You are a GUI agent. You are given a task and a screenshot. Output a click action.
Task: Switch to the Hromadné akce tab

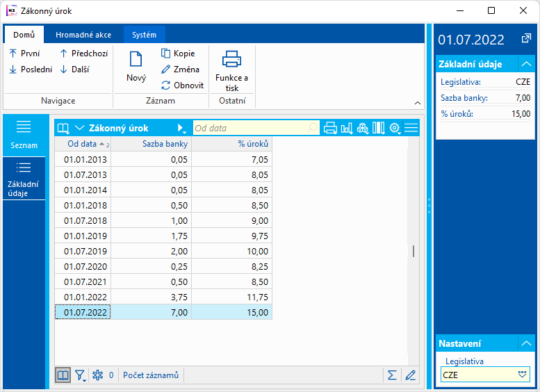83,35
